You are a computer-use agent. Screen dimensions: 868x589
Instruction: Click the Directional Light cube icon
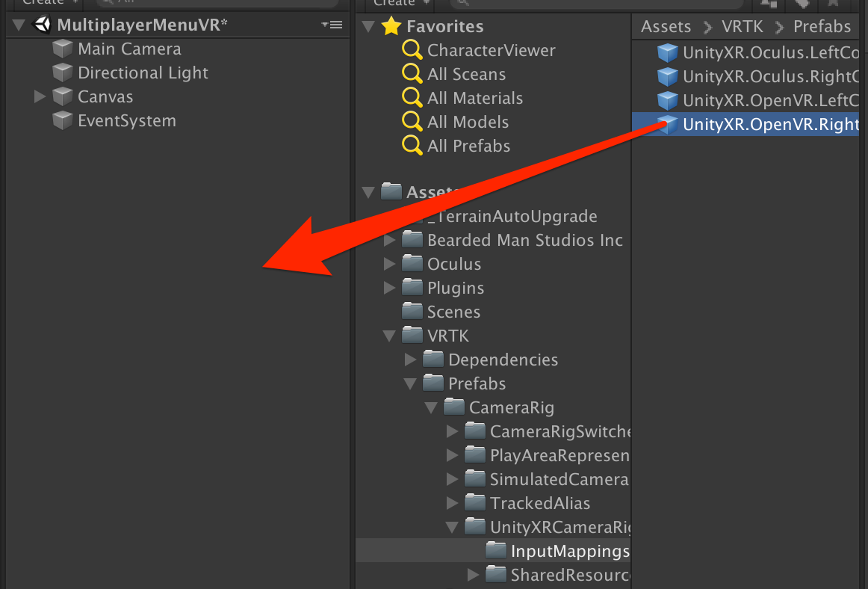(x=61, y=73)
